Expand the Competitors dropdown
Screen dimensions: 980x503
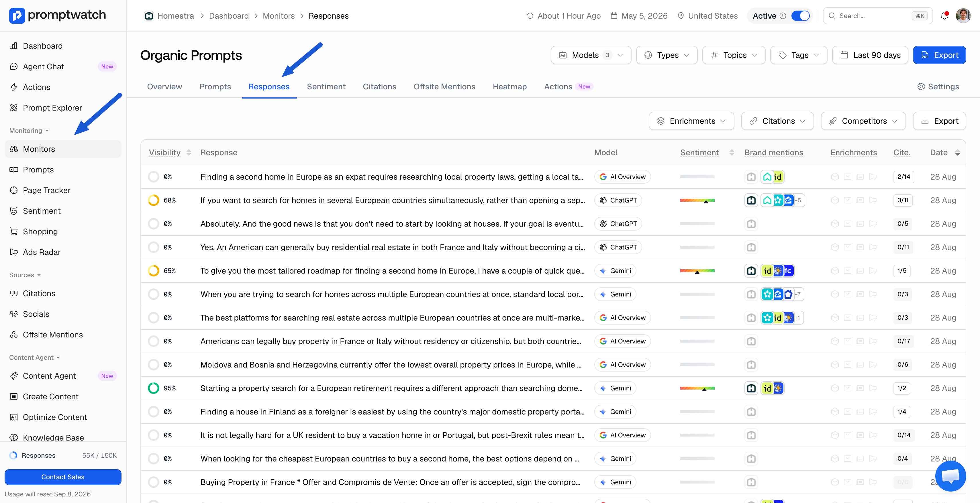(863, 121)
